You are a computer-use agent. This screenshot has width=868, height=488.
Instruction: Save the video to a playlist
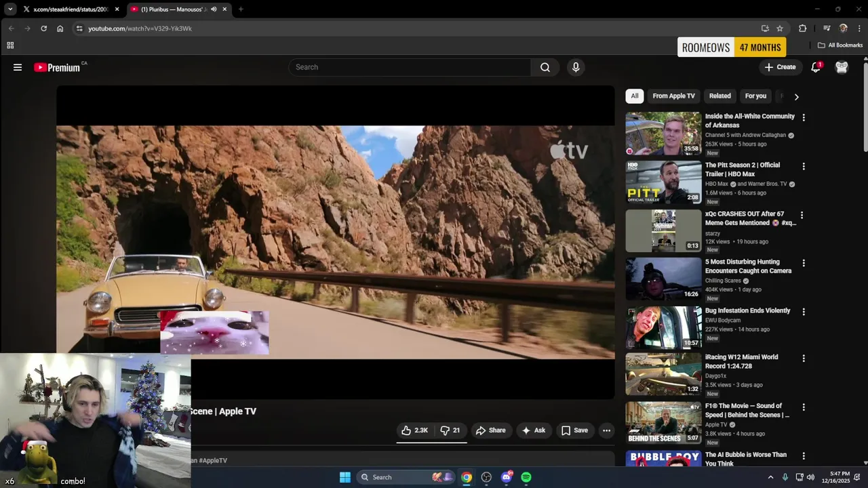tap(574, 430)
